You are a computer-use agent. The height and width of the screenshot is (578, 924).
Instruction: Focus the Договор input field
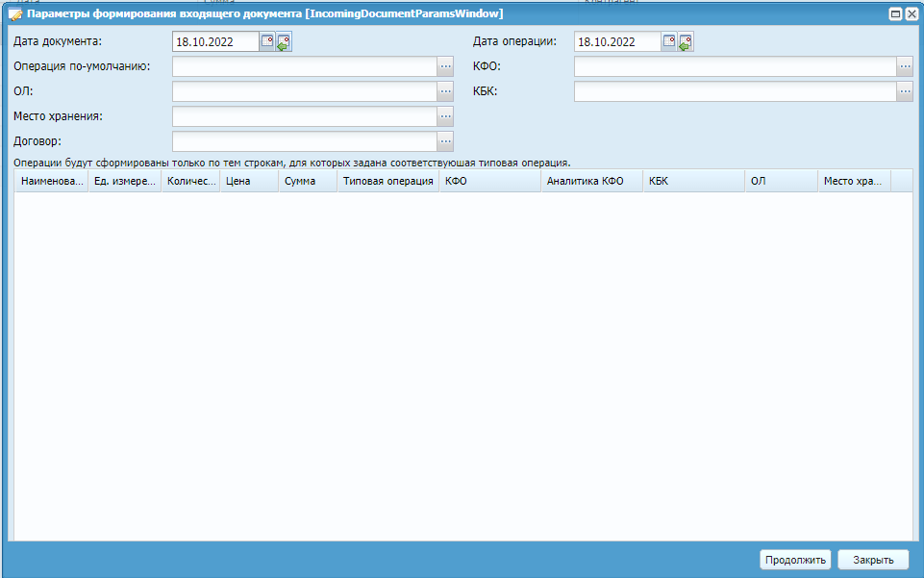tap(305, 141)
